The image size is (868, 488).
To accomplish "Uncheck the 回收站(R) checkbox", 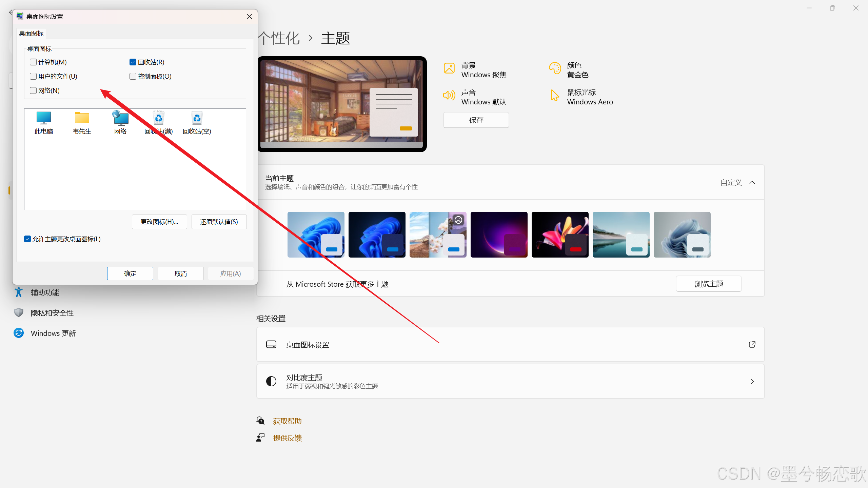I will coord(133,62).
